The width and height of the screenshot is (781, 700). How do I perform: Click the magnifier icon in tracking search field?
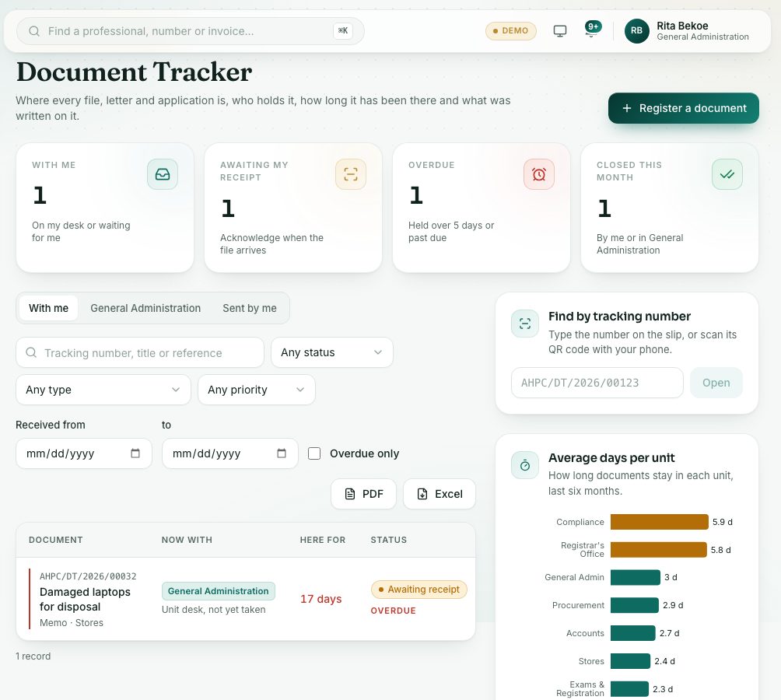pos(31,352)
